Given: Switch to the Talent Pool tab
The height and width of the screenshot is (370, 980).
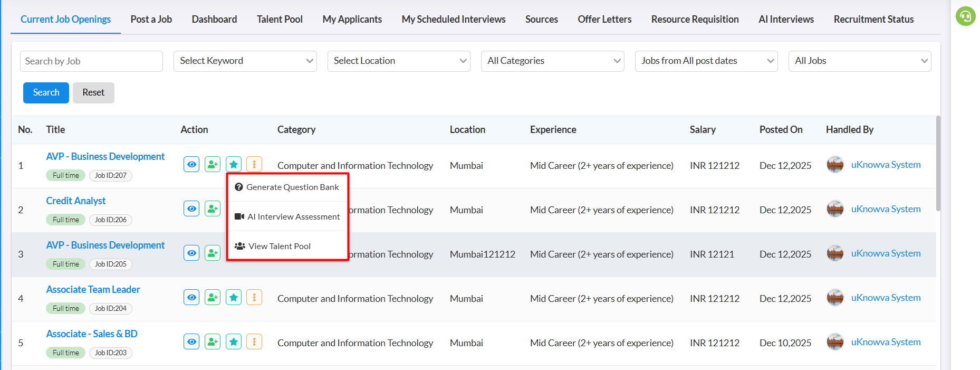Looking at the screenshot, I should tap(280, 20).
